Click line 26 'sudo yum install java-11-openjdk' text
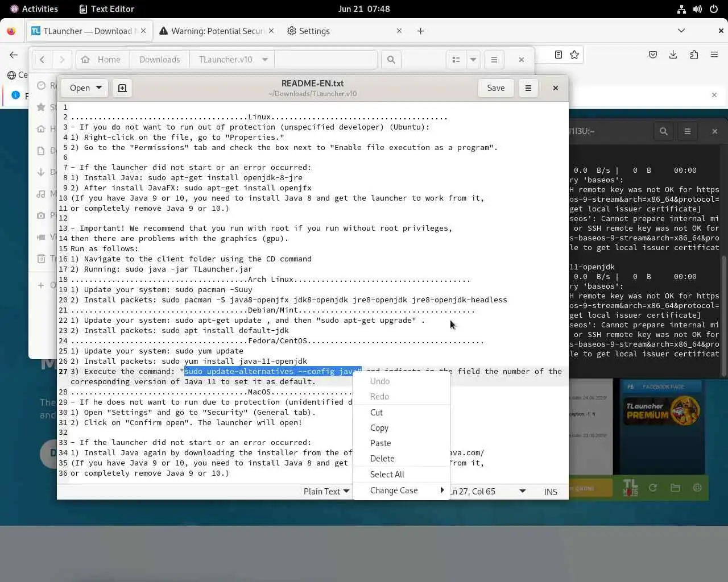This screenshot has width=728, height=582. 234,361
